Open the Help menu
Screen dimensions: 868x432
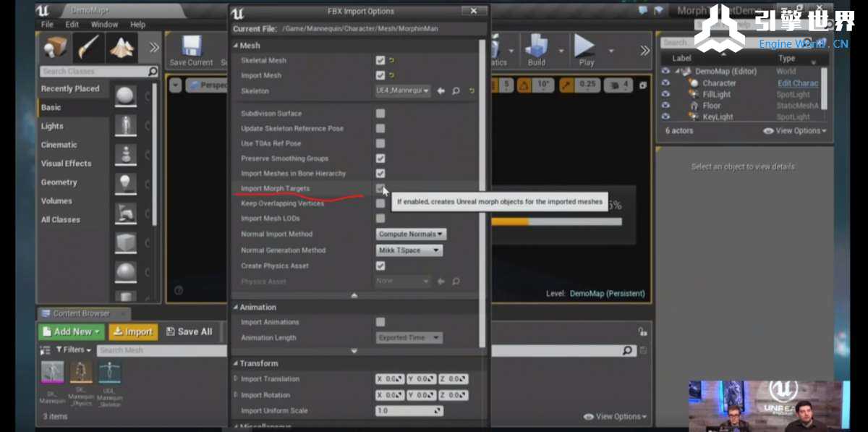click(137, 24)
